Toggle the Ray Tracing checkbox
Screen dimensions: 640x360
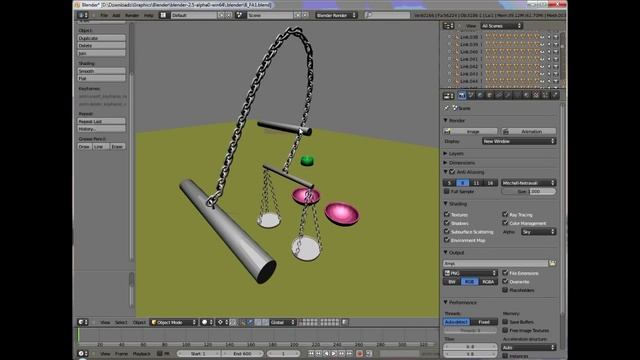(x=505, y=214)
